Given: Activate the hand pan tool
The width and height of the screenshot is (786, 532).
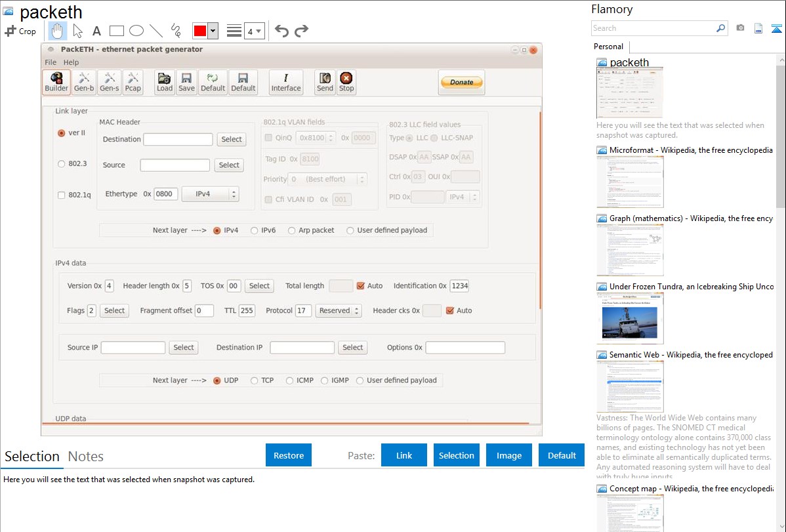Looking at the screenshot, I should [x=58, y=30].
